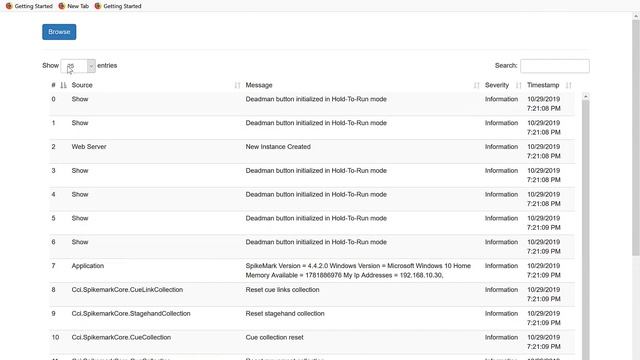This screenshot has width=640, height=360.
Task: Open first Getting Started bookmark
Action: 29,6
